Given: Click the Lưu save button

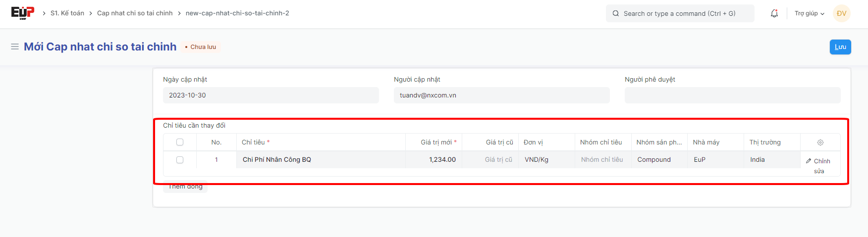Looking at the screenshot, I should point(840,47).
